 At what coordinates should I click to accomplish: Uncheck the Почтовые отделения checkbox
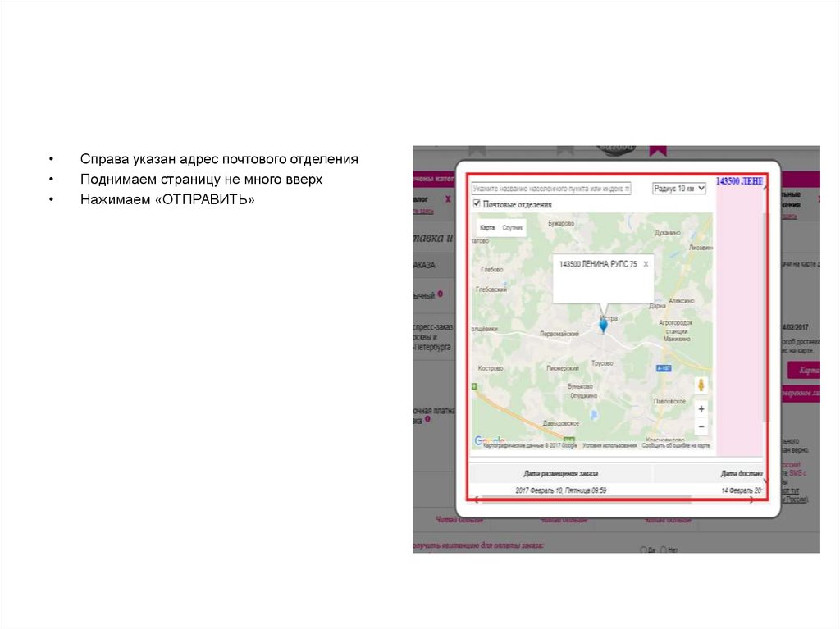[x=477, y=203]
